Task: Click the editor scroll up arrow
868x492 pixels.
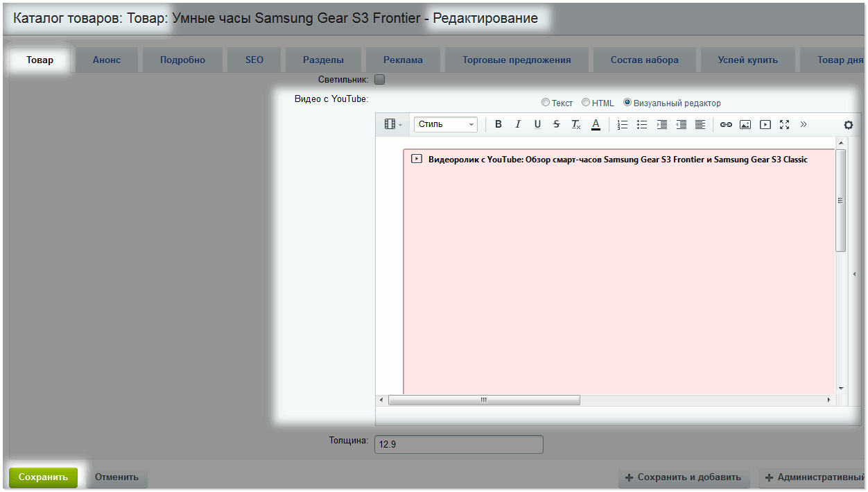Action: (841, 143)
